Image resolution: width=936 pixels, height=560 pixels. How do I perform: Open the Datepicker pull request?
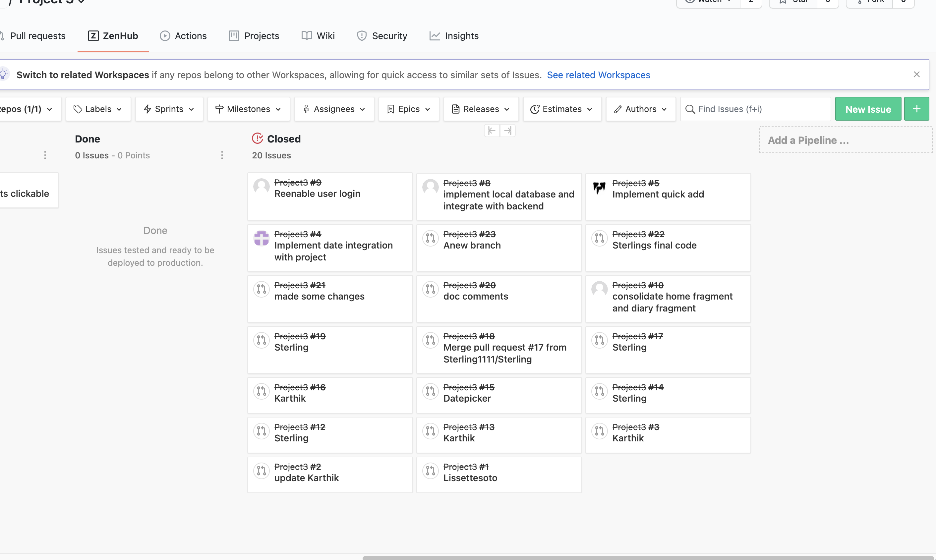[499, 395]
